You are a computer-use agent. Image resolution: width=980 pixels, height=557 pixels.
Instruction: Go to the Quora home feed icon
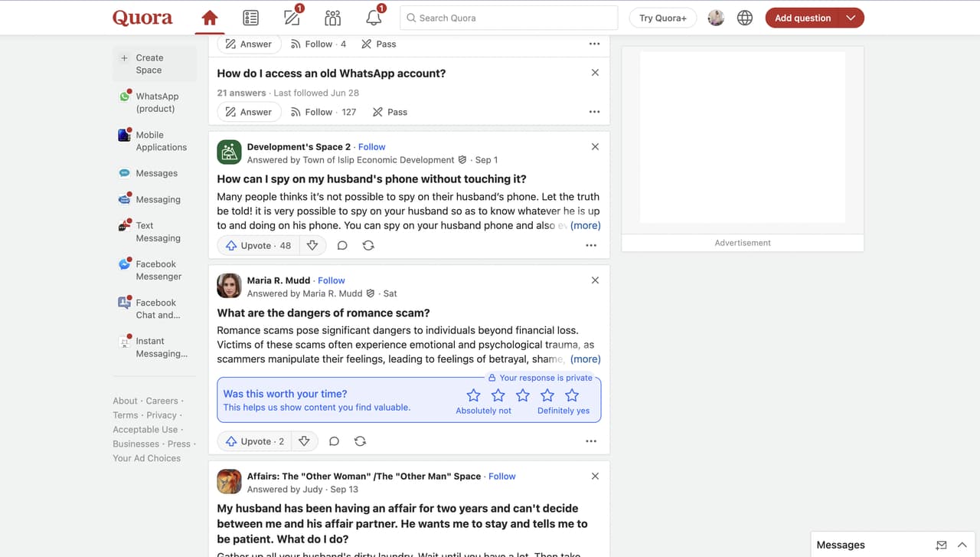209,18
